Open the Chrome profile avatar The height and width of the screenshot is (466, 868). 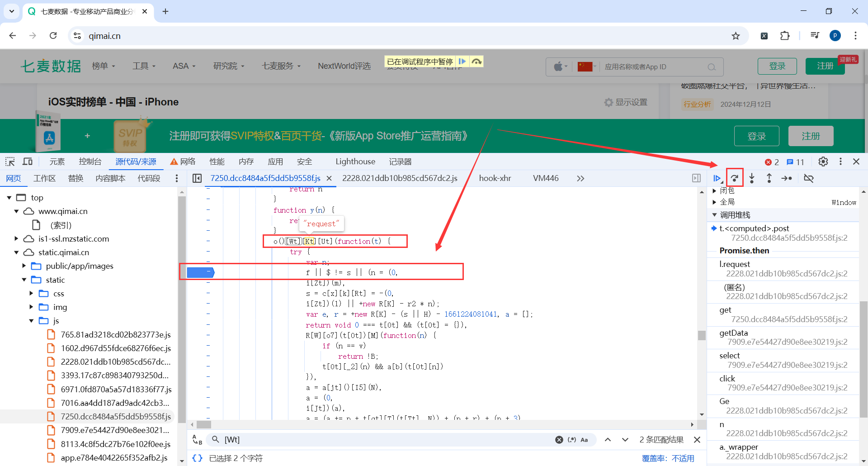835,36
